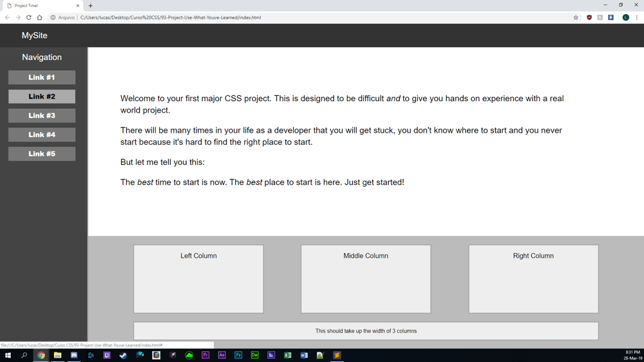Image resolution: width=644 pixels, height=362 pixels.
Task: Select the Project Time! browser tab
Action: point(39,6)
